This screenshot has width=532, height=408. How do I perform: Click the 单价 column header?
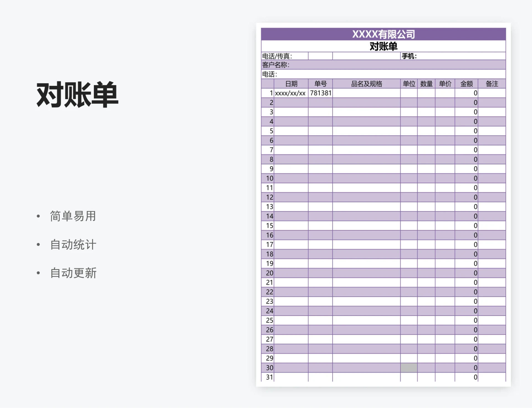(x=445, y=84)
